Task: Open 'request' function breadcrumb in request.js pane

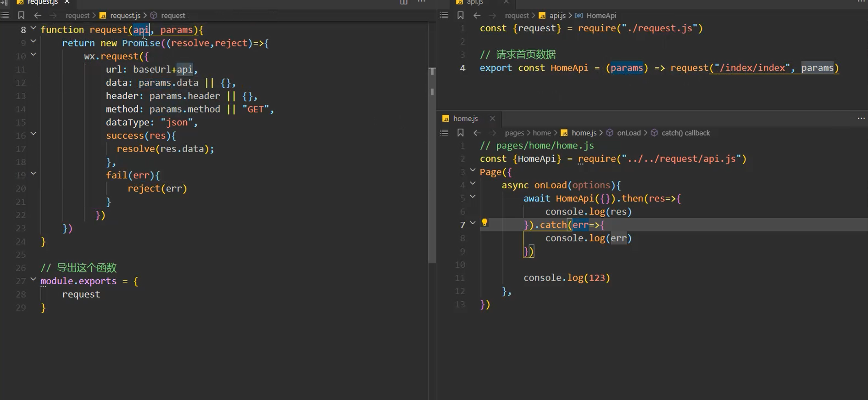Action: (173, 16)
